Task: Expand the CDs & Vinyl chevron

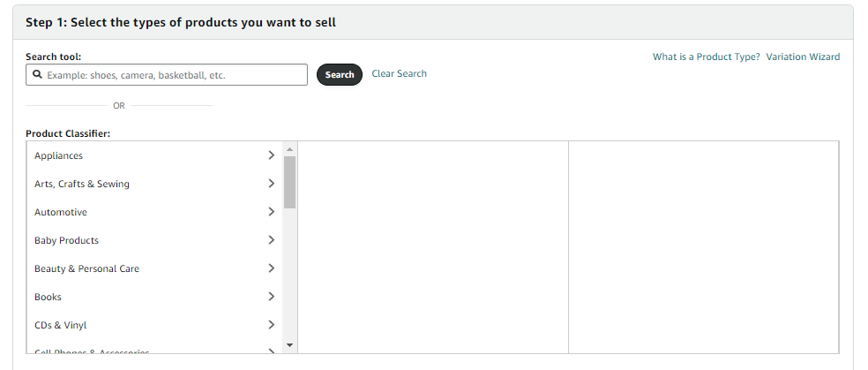Action: (271, 325)
